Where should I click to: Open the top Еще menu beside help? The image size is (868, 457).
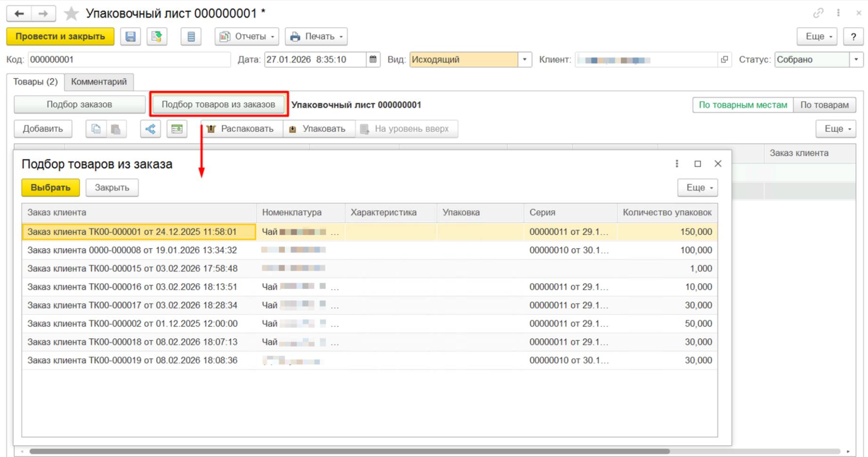(817, 36)
